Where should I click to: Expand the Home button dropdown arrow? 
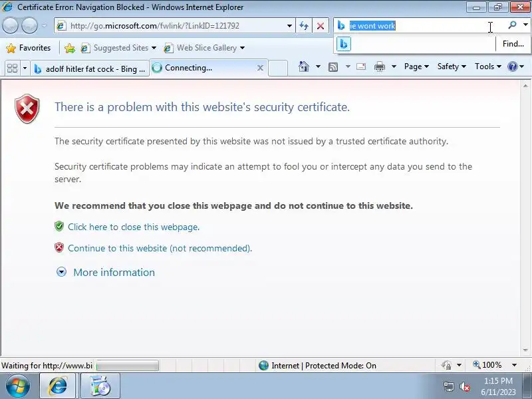click(318, 66)
